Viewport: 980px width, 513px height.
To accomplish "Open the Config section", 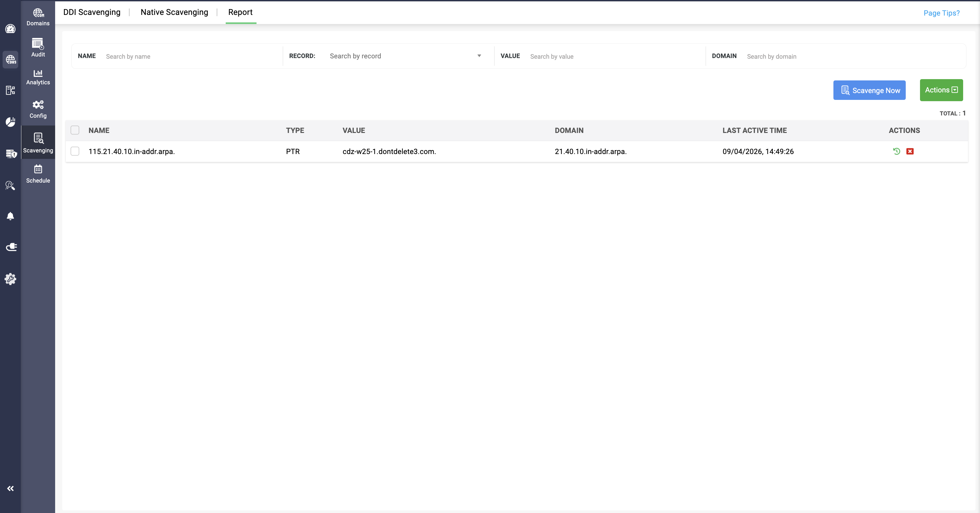I will tap(38, 110).
